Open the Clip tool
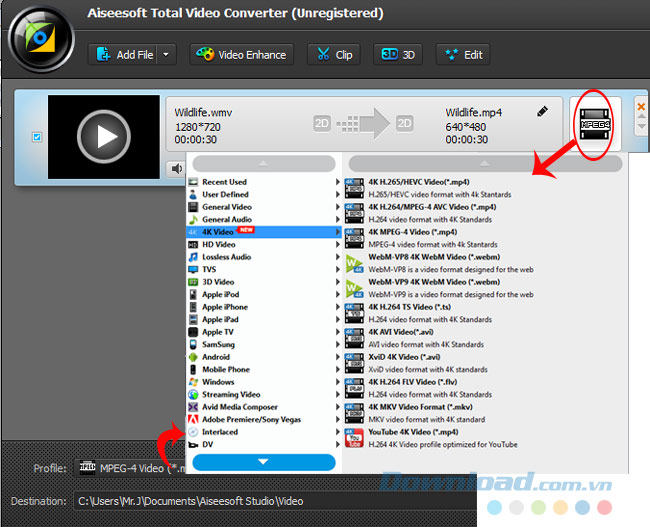The image size is (650, 527). (334, 55)
